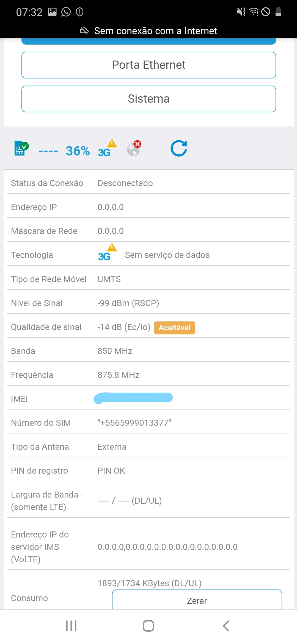
Task: Open recent apps navigation icon
Action: coord(71,626)
